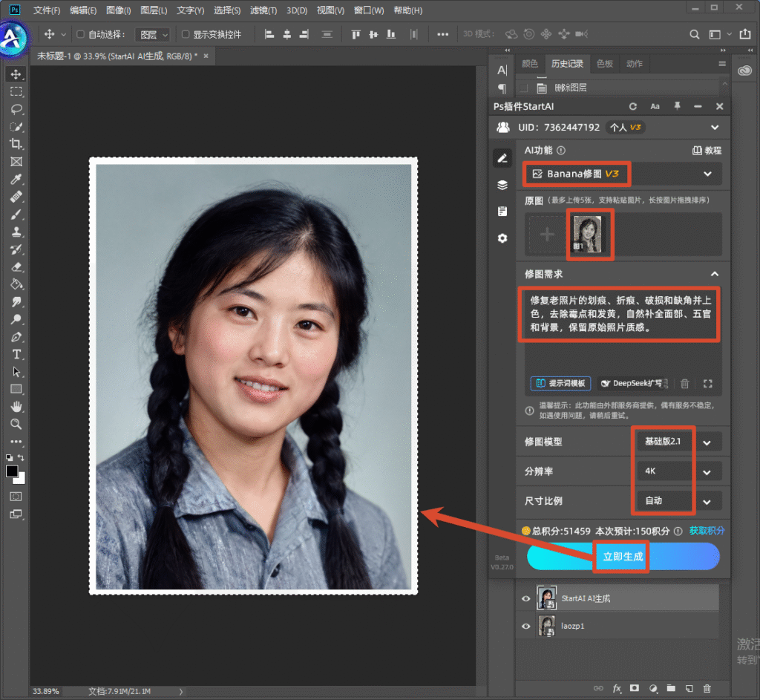Screen dimensions: 760x700
Task: Toggle the history state box beside 删除图层
Action: tap(523, 88)
